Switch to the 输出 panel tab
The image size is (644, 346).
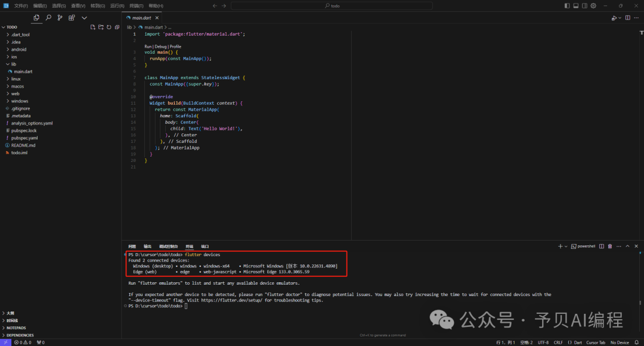(x=147, y=247)
